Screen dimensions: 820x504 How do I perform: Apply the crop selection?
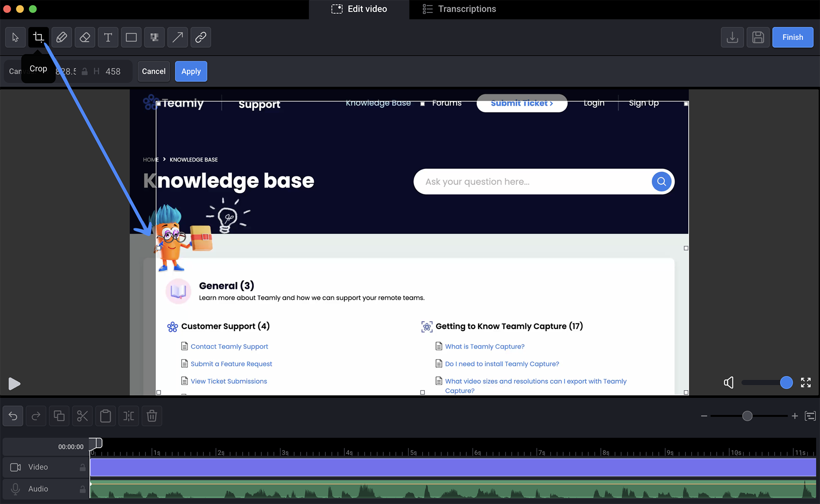click(191, 71)
